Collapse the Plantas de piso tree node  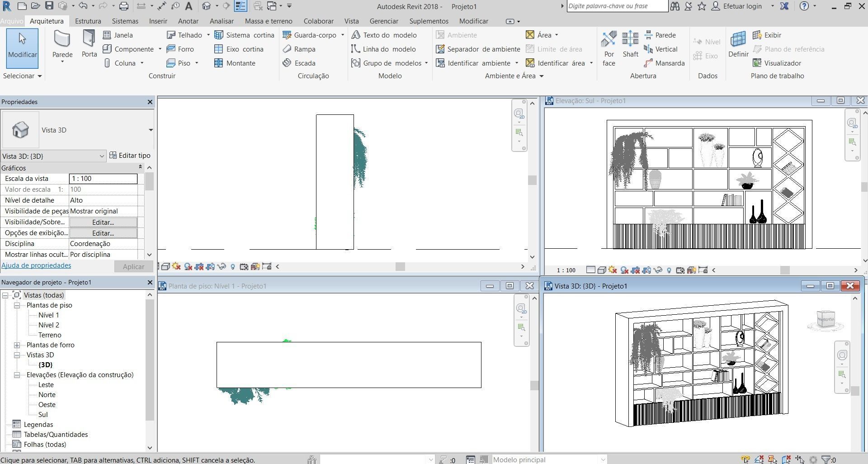pyautogui.click(x=17, y=305)
